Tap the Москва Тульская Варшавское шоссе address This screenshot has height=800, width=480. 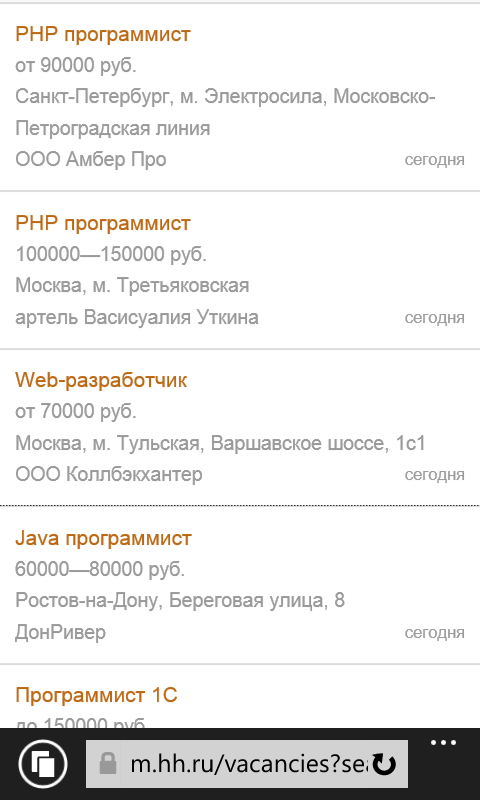pos(220,443)
